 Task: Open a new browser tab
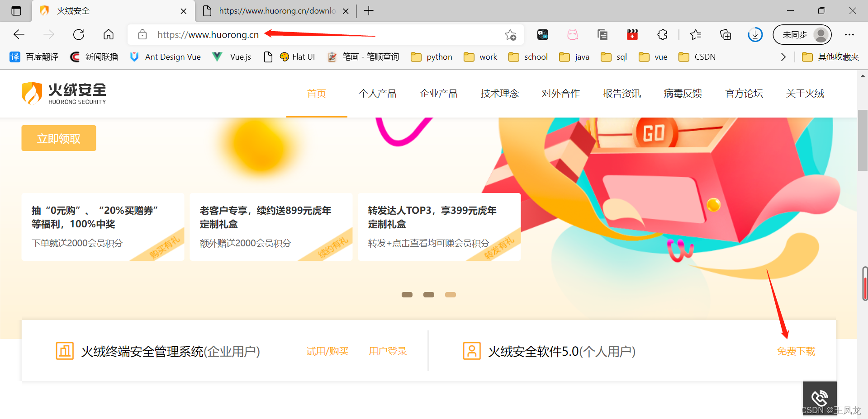pyautogui.click(x=369, y=11)
